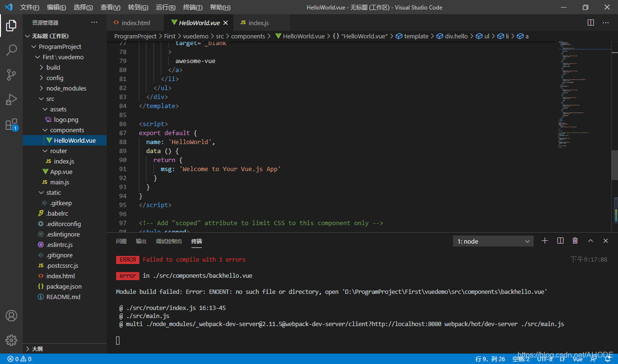Click the errors and warnings status indicator
The image size is (618, 364).
click(19, 359)
